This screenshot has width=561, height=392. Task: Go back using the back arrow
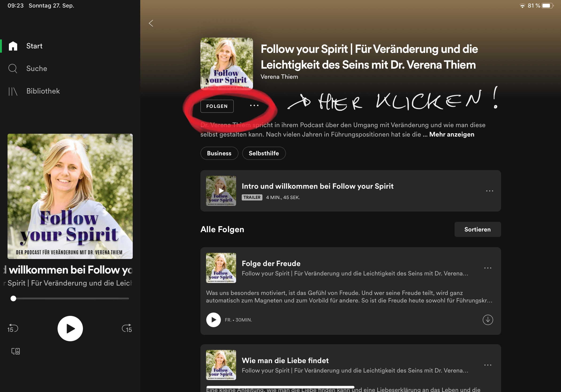(x=151, y=24)
